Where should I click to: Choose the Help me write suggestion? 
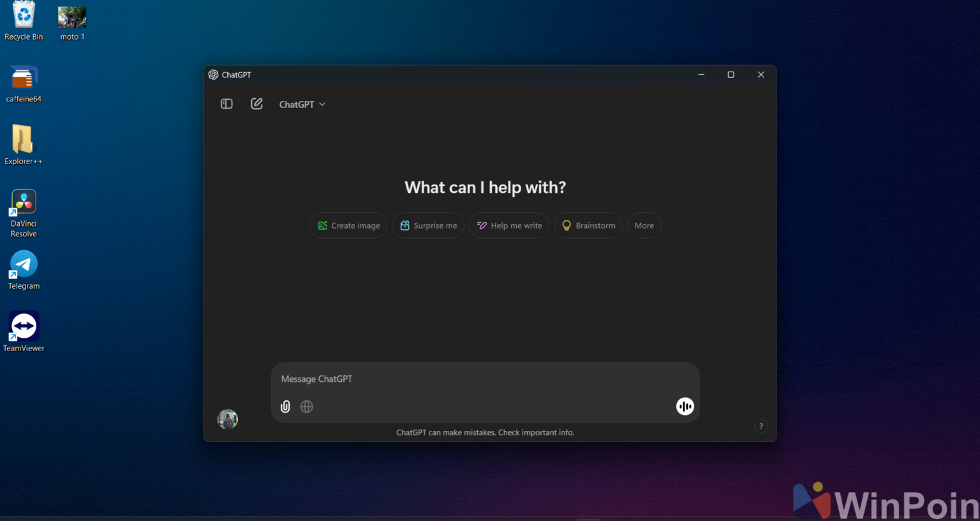[x=509, y=225]
